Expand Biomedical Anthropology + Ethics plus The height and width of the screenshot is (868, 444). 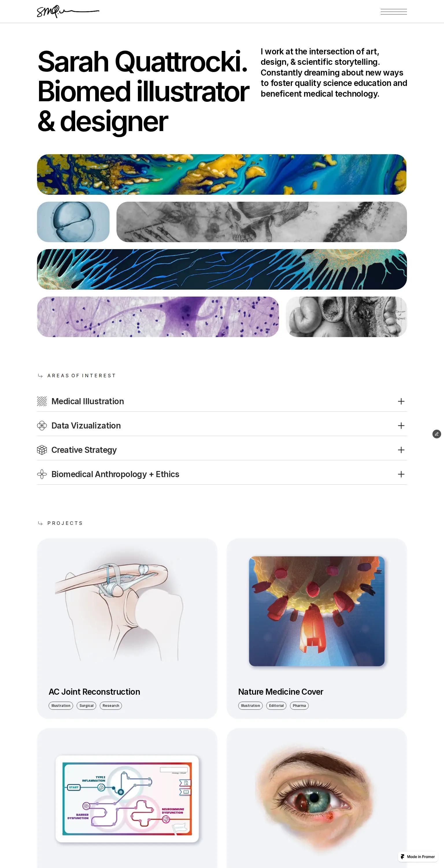[401, 474]
